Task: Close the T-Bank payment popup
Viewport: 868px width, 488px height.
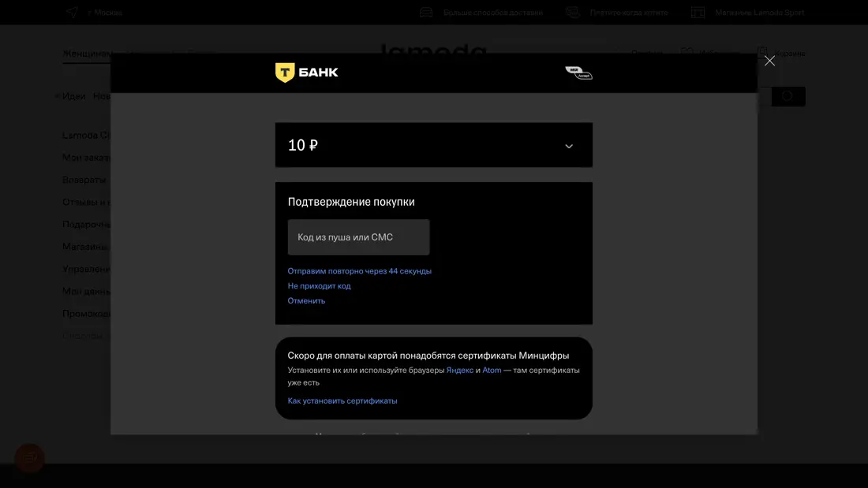Action: tap(769, 61)
